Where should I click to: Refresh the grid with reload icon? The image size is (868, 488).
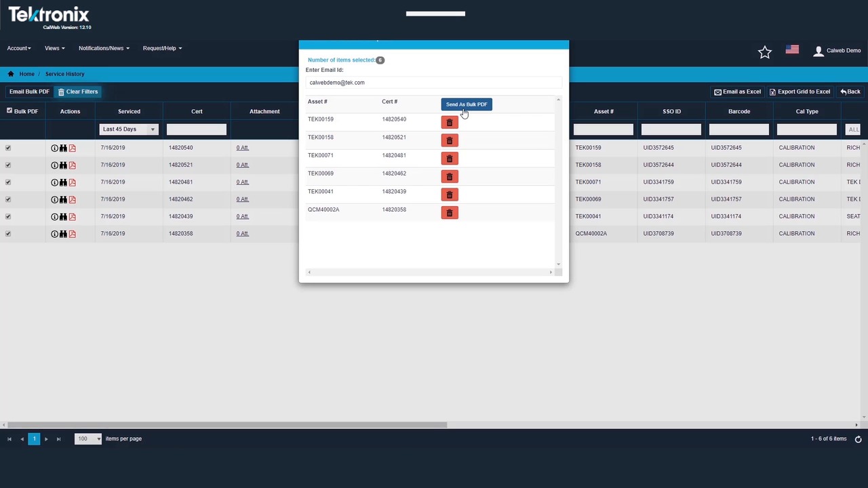coord(858,439)
